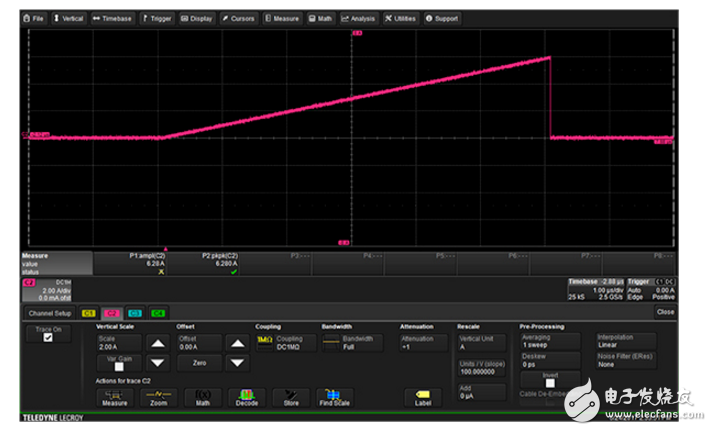712x431 pixels.
Task: Enable the Var Gain checkbox
Action: [x=119, y=366]
